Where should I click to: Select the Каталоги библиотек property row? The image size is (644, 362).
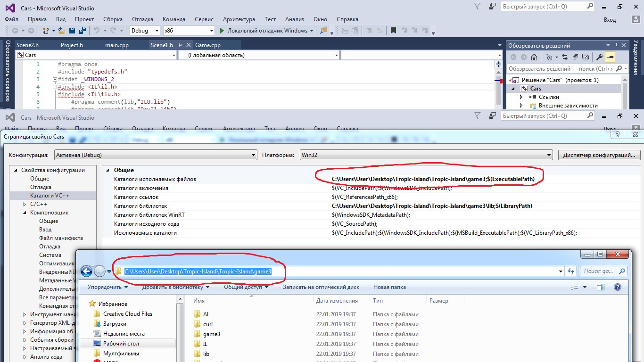coord(372,206)
